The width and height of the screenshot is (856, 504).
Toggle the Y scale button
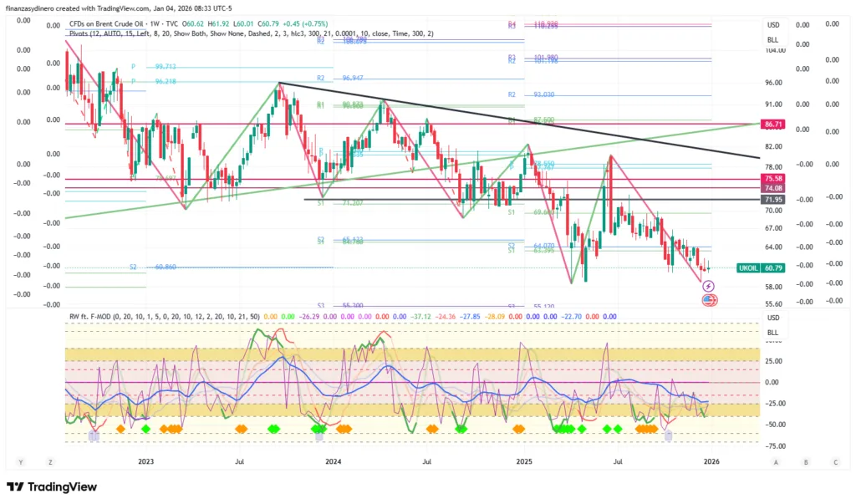21,461
